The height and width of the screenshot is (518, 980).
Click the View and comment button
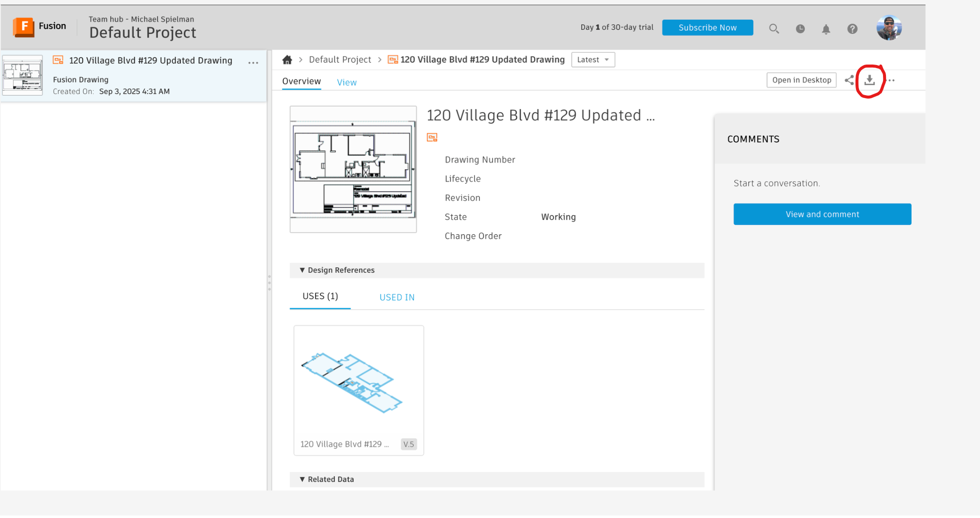coord(822,214)
